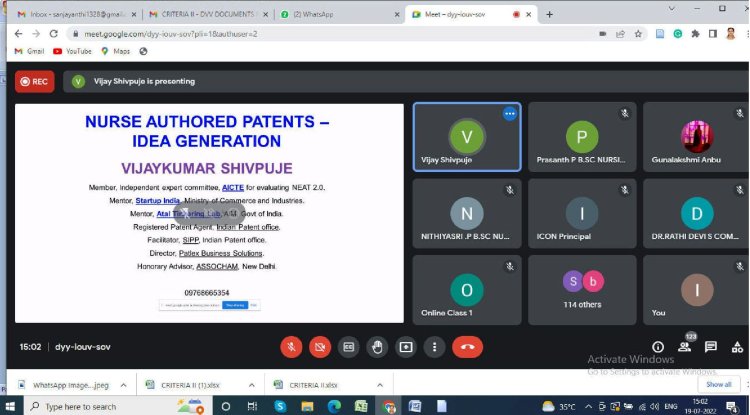Open the present now screen share button
Screen dimensions: 750x415
406,347
